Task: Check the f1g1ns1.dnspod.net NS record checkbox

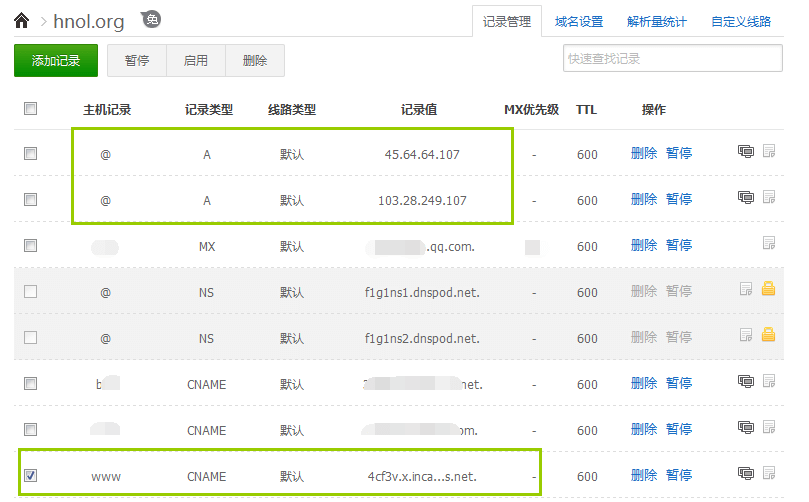Action: [x=30, y=292]
